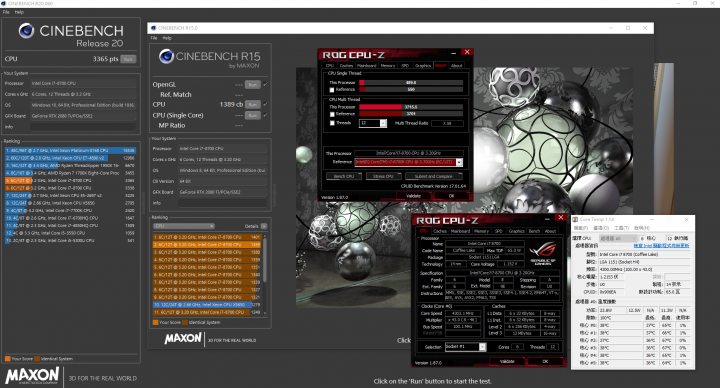The image size is (720, 388).
Task: Click the Intel driver update link in Core Temp
Action: [x=662, y=246]
